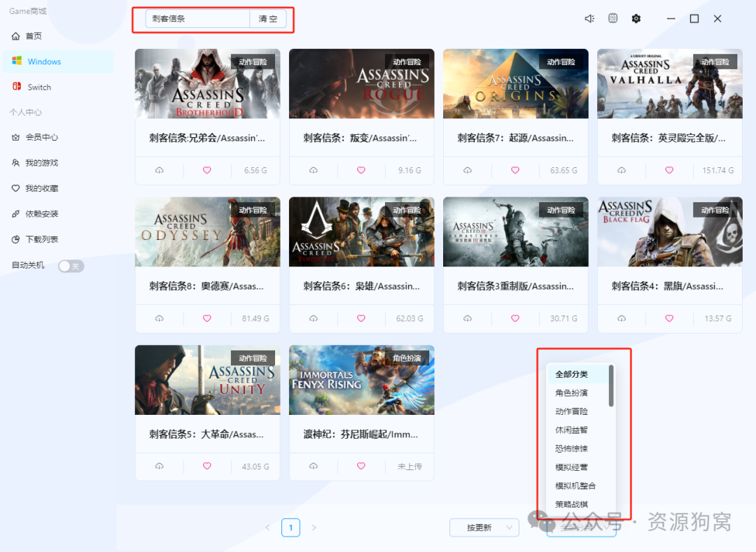Click the 角色扮演 tag on Fenyx Rising card
Image resolution: width=756 pixels, height=552 pixels.
(407, 358)
